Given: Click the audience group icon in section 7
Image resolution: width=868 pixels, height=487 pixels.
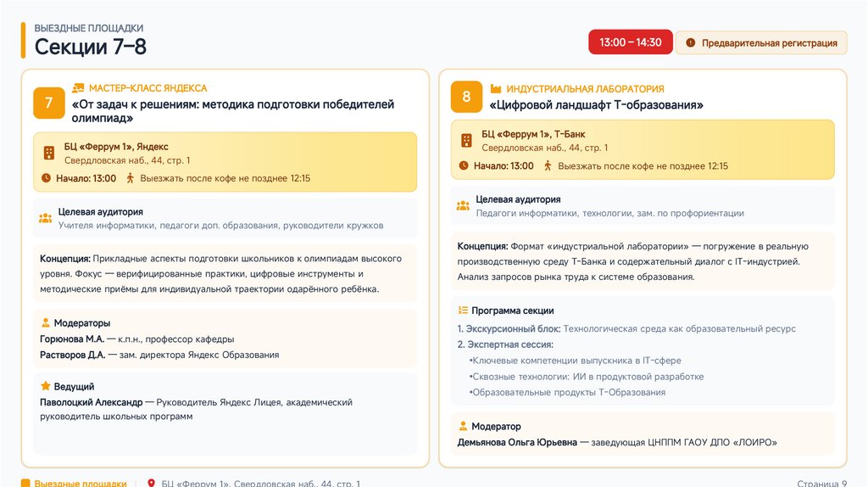Looking at the screenshot, I should tap(46, 218).
